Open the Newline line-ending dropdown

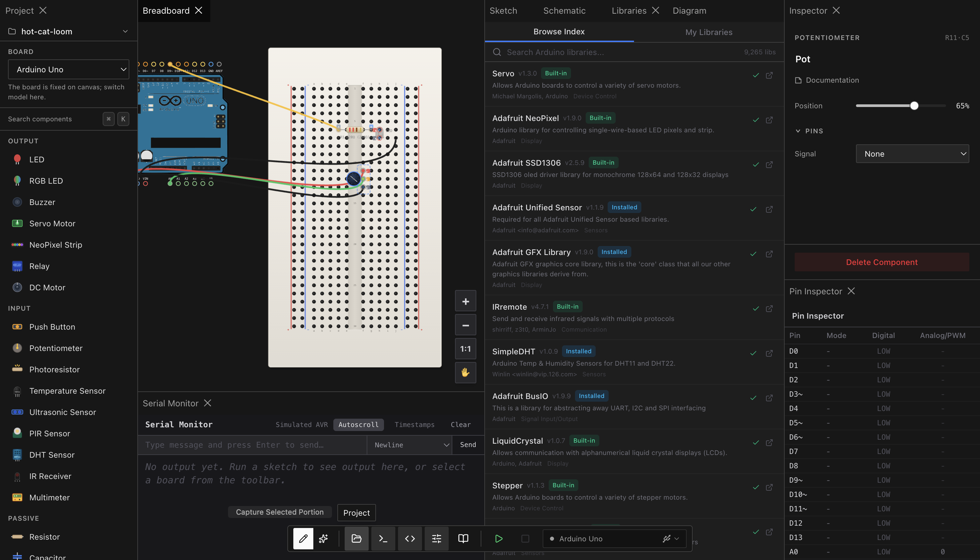click(x=410, y=445)
